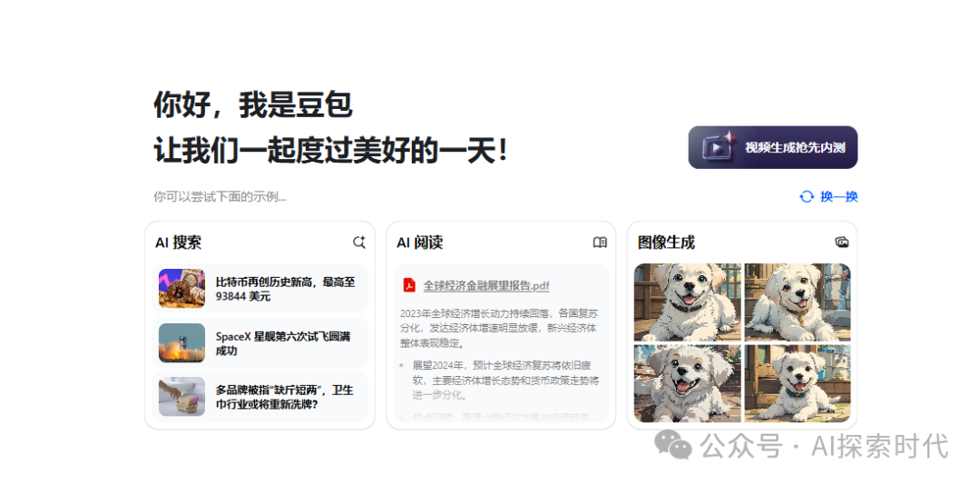Click the refresh arrows icon beside 换一换
980x485 pixels.
coord(807,196)
